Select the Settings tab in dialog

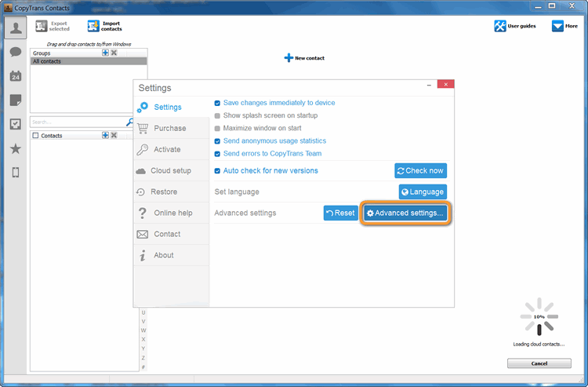[172, 107]
